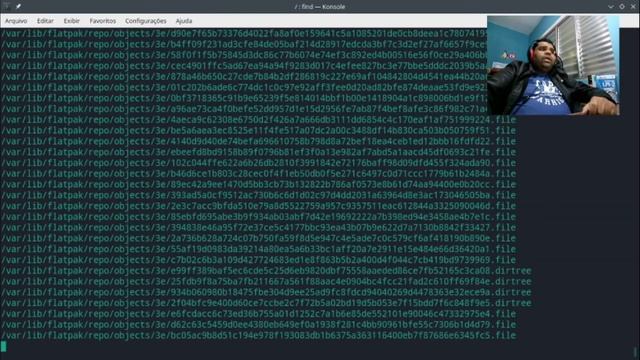Click the terminal cursor block at bottom

(x=4, y=347)
